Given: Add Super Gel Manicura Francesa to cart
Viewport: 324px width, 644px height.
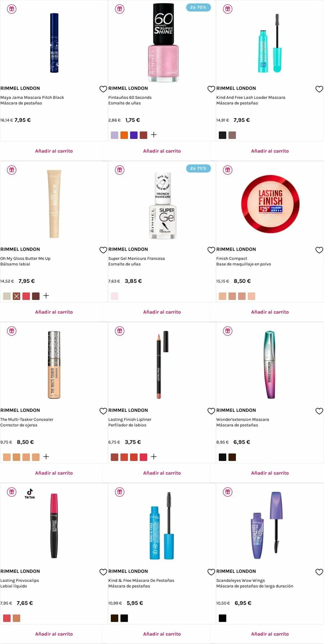Looking at the screenshot, I should pos(162,312).
